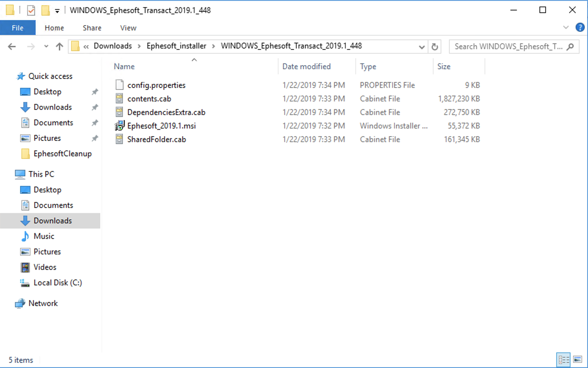Click the Back navigation arrow

(x=12, y=46)
